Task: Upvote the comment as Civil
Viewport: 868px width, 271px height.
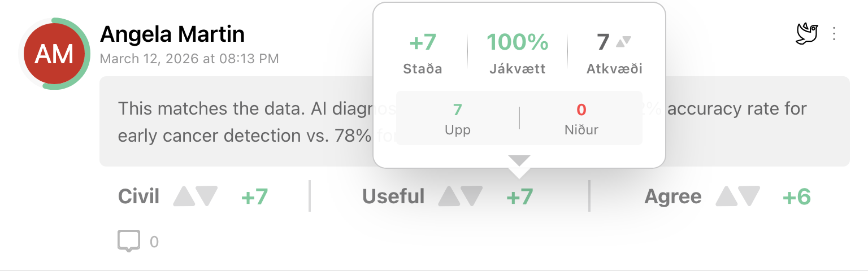Action: pyautogui.click(x=184, y=196)
